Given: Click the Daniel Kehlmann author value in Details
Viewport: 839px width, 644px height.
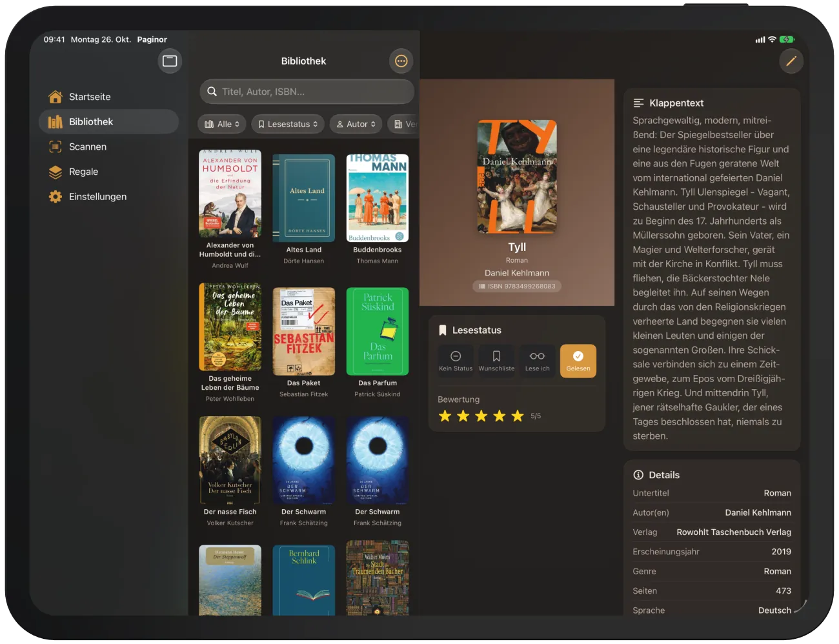Looking at the screenshot, I should coord(758,512).
